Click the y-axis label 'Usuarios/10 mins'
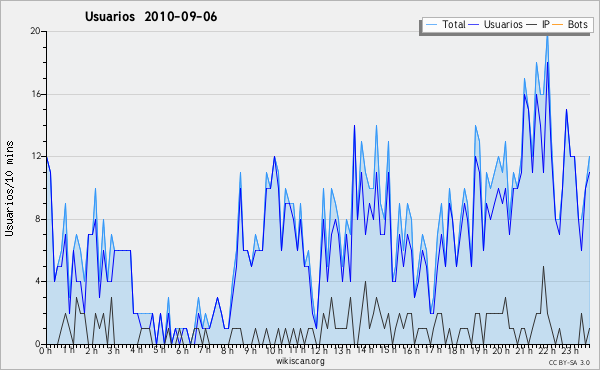Image resolution: width=600 pixels, height=370 pixels. [x=10, y=188]
